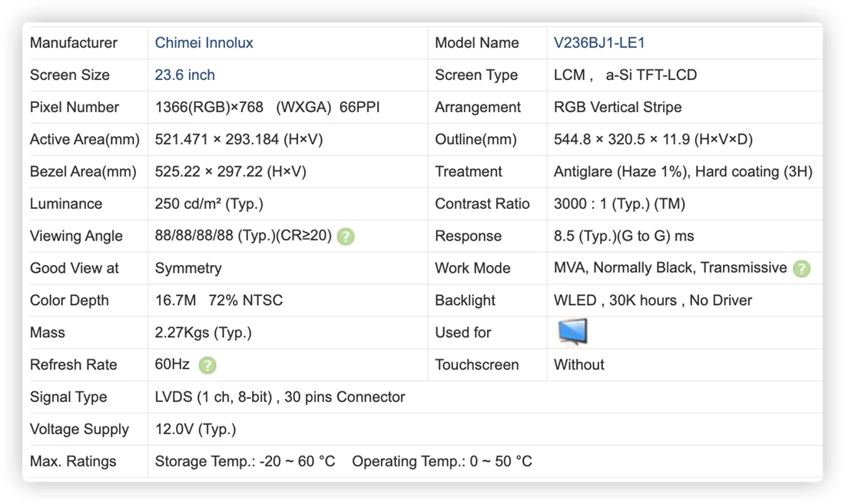The width and height of the screenshot is (845, 504).
Task: Select the 'RGB Vertical Stripe' value
Action: 618,108
